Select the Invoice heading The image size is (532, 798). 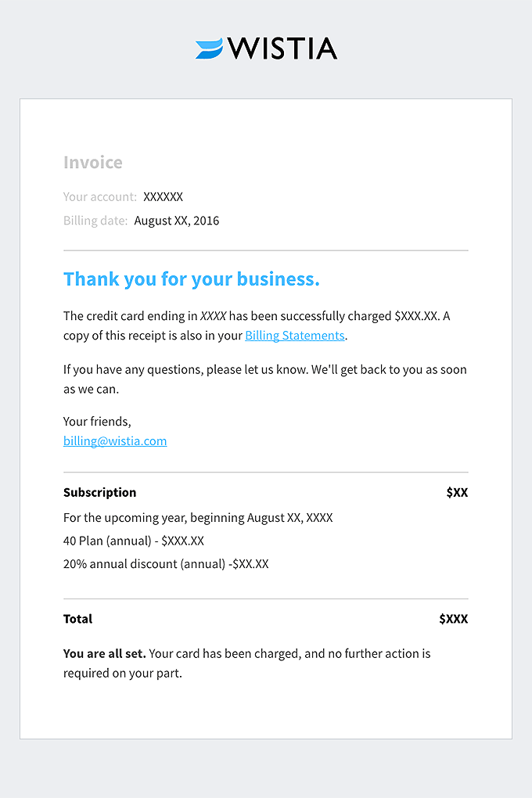coord(93,163)
